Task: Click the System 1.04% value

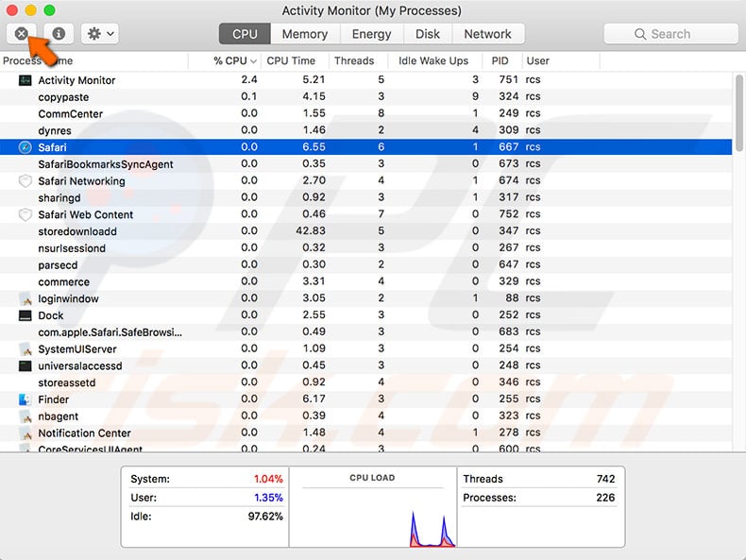Action: pos(268,479)
